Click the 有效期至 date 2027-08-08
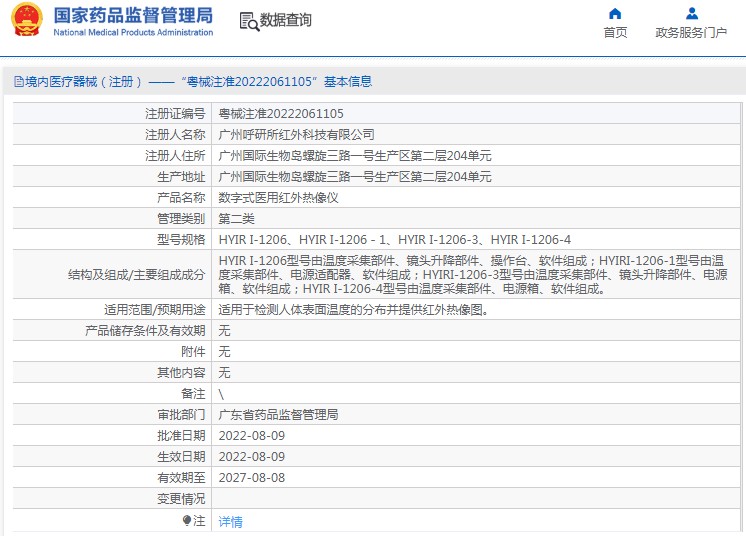 (x=251, y=478)
